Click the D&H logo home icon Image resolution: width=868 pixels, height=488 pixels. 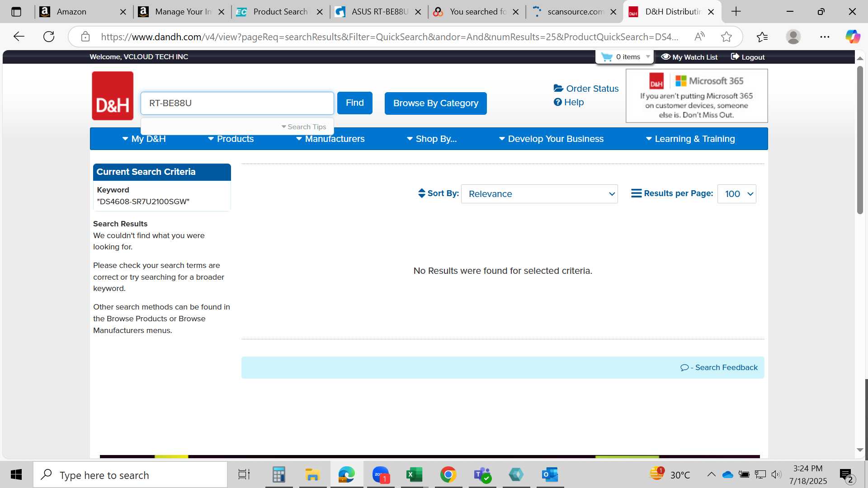click(113, 96)
